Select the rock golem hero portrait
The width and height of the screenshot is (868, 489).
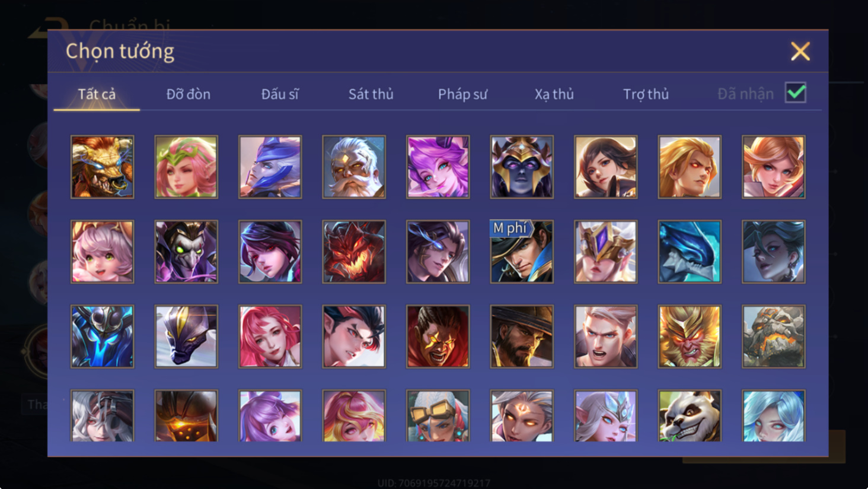[774, 336]
